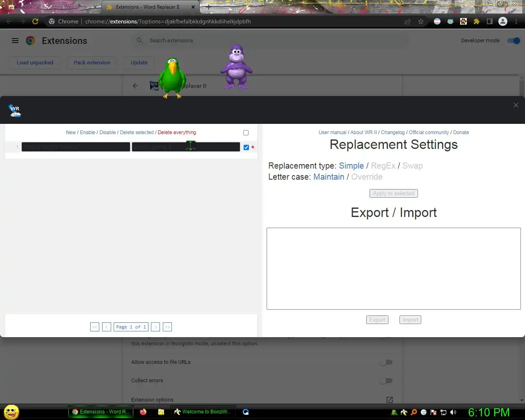This screenshot has width=525, height=420.
Task: Open the Extensions hamburger main menu
Action: tap(15, 41)
